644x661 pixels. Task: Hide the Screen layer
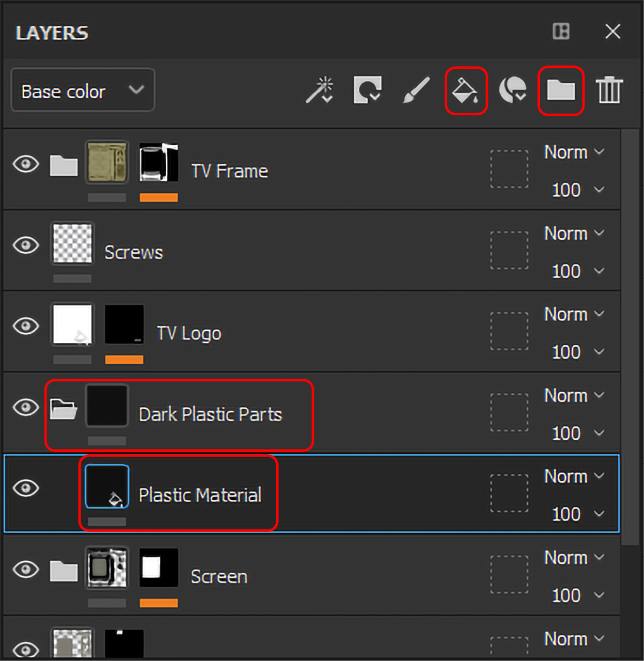tap(26, 569)
